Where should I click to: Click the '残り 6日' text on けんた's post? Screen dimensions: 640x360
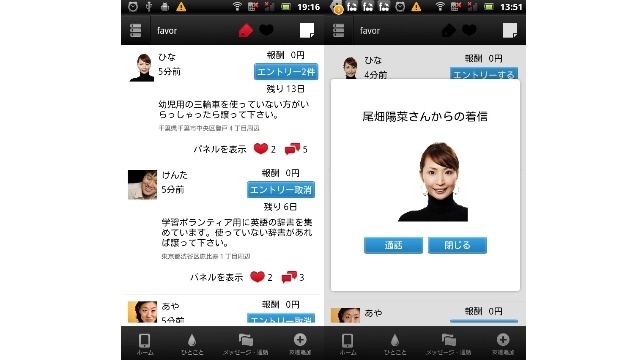pyautogui.click(x=280, y=207)
